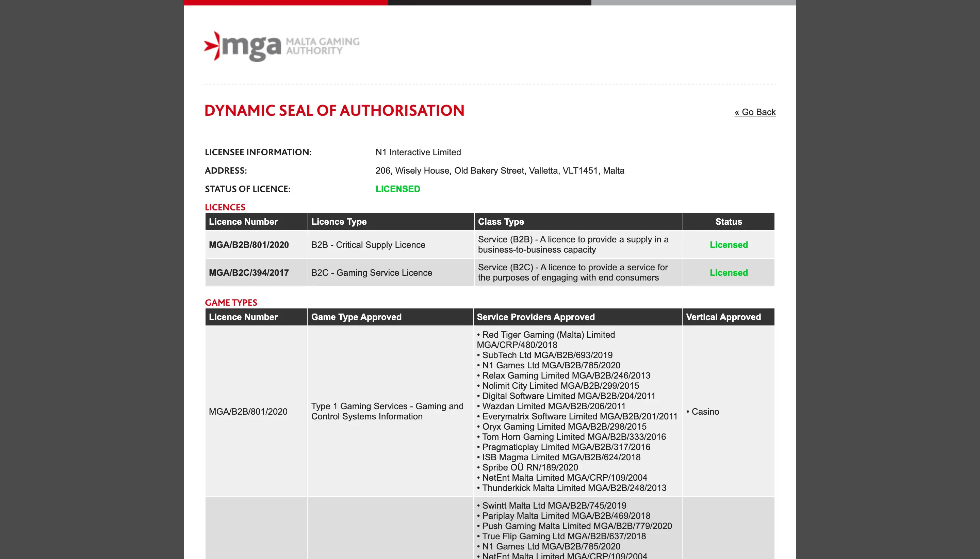
Task: Select bold licence number MGA/B2B/801/2020
Action: pos(249,244)
